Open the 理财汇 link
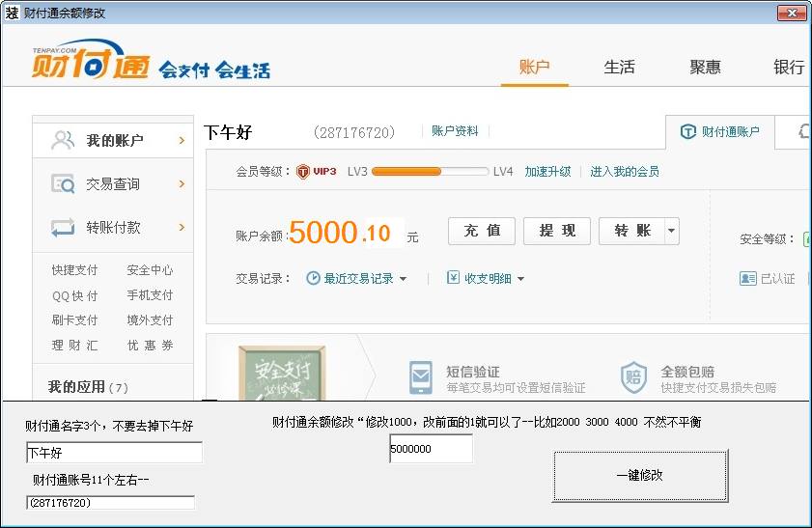The image size is (812, 528). pos(74,346)
